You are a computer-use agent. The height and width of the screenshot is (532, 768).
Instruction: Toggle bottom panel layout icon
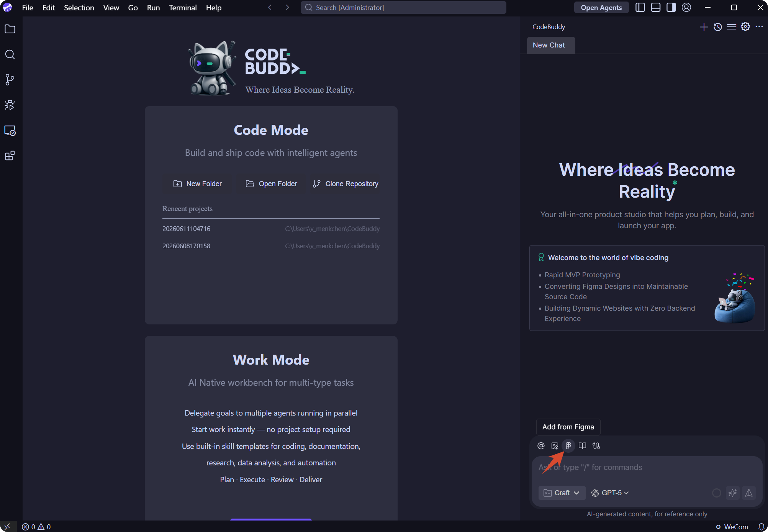pos(656,8)
